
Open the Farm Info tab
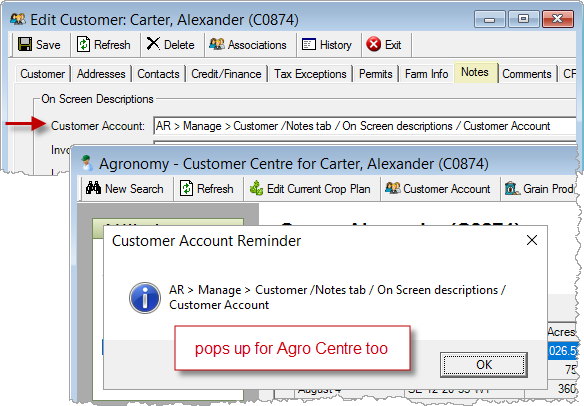click(x=426, y=74)
